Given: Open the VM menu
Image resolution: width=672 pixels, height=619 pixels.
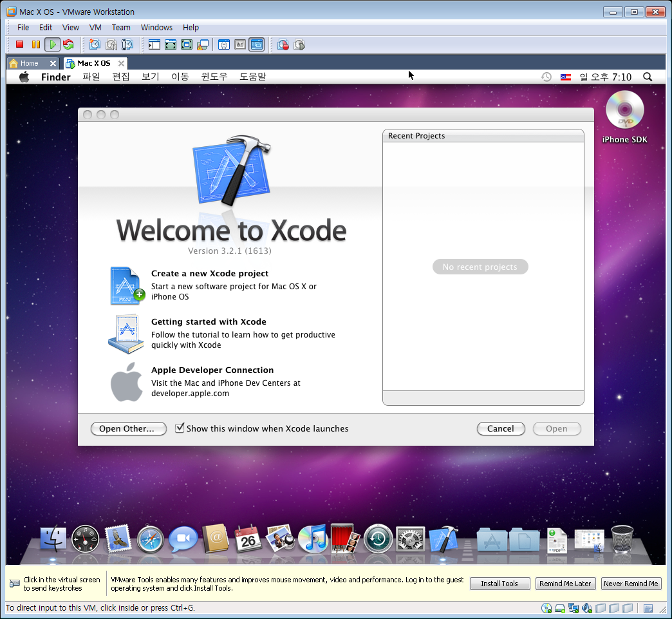Looking at the screenshot, I should (x=95, y=28).
